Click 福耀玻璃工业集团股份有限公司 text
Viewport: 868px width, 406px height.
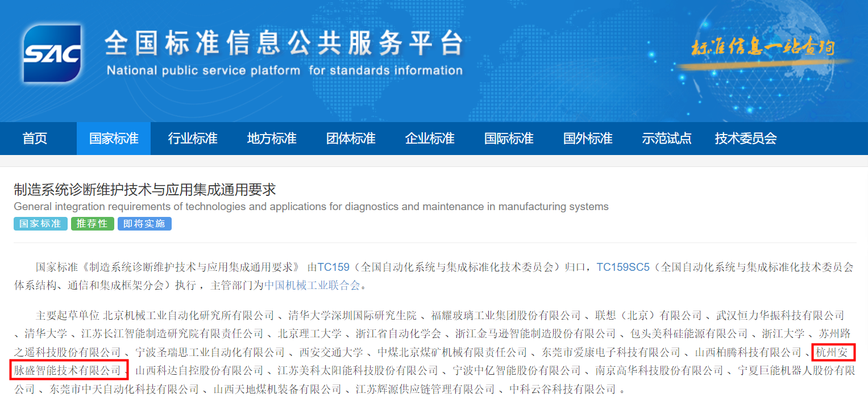[506, 316]
